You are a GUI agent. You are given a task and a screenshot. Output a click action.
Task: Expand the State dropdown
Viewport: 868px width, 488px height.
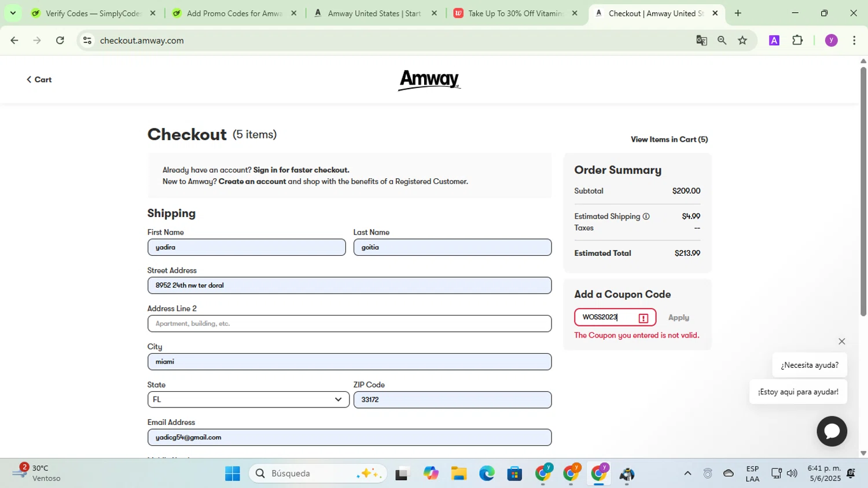(248, 399)
